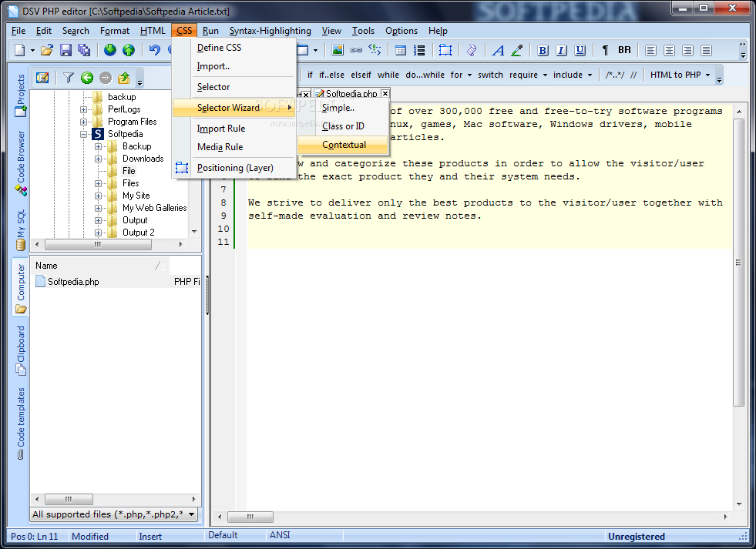Insert an image using the picture icon
756x549 pixels.
338,50
